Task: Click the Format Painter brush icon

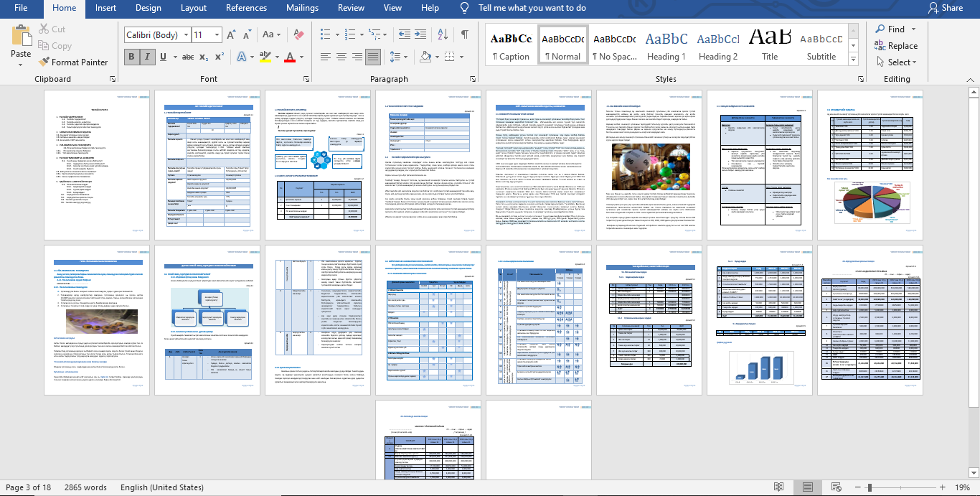Action: pyautogui.click(x=44, y=62)
